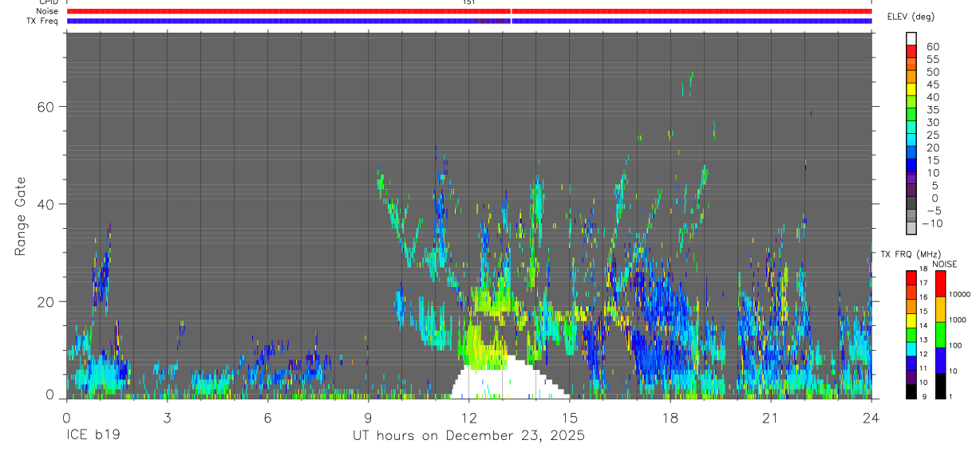
Task: Click UT hour tick label '24'
Action: pyautogui.click(x=871, y=418)
